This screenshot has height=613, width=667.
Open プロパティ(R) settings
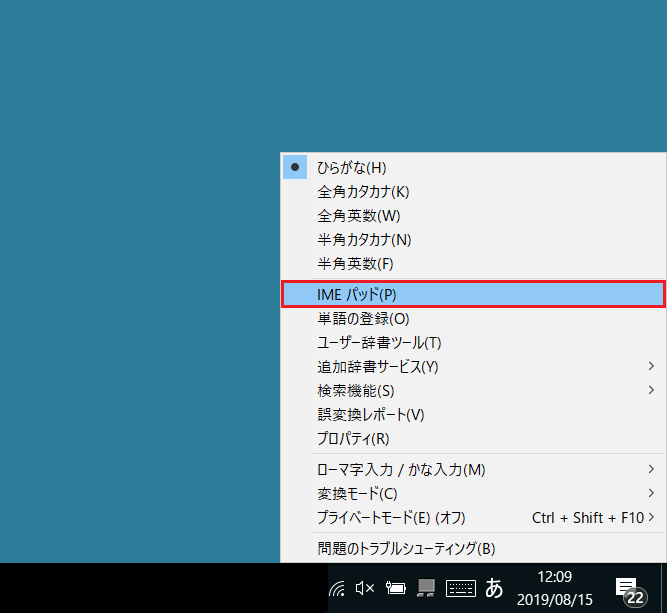473,438
